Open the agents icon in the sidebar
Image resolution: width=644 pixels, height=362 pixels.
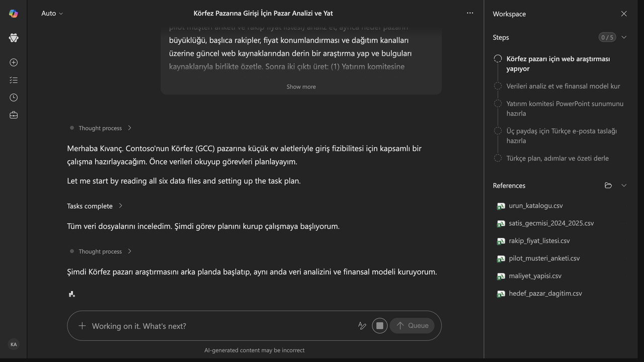click(14, 38)
